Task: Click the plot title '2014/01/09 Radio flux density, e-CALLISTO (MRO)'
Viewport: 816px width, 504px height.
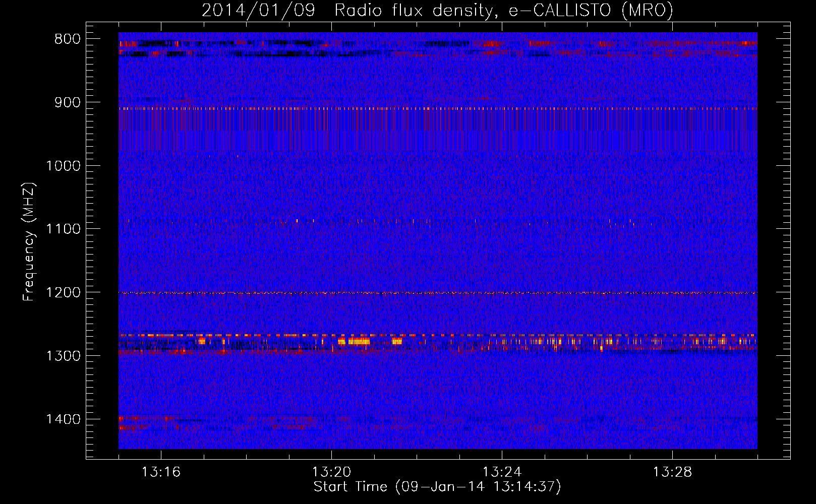Action: point(437,10)
